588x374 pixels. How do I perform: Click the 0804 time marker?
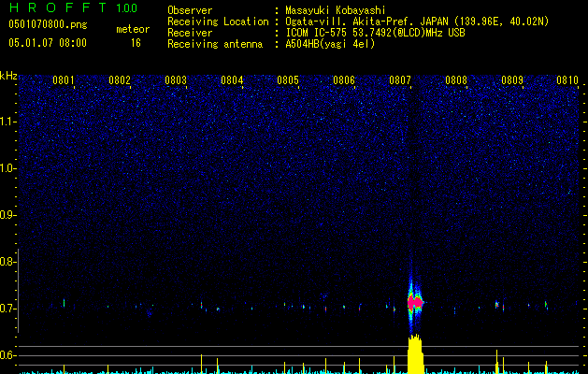point(232,80)
